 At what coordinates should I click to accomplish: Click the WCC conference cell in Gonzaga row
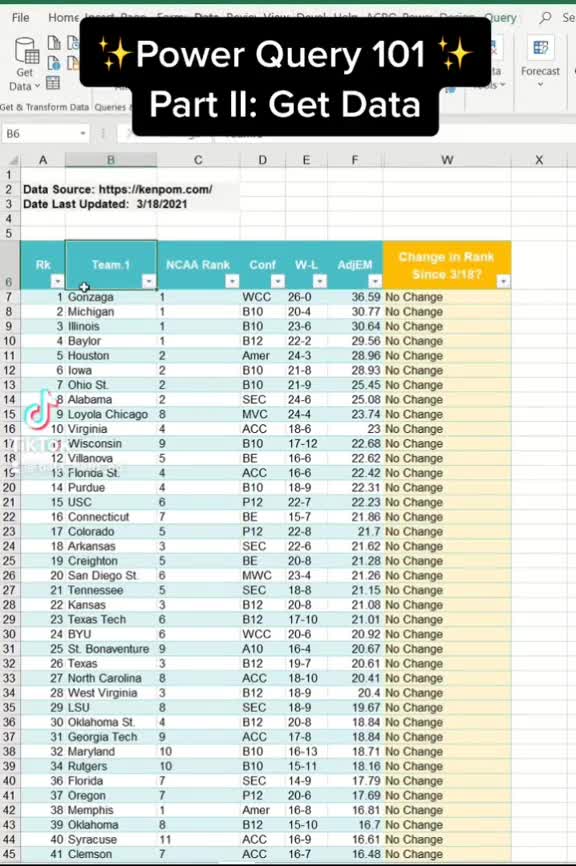pyautogui.click(x=262, y=297)
